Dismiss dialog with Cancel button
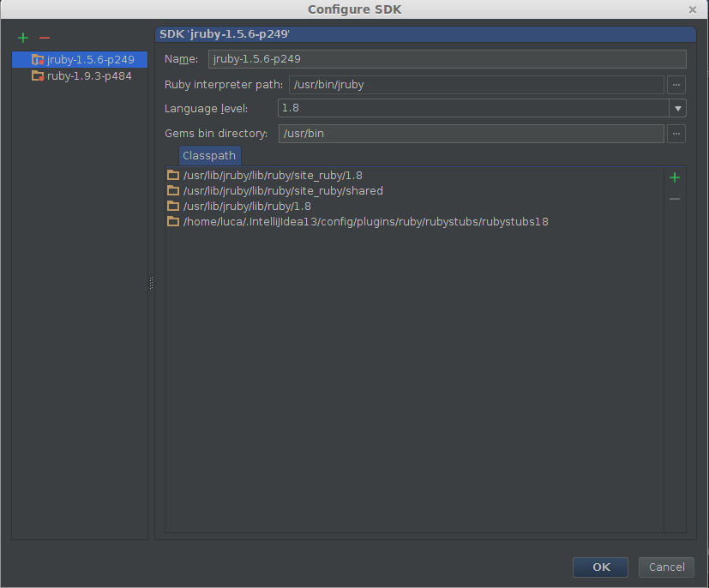Image resolution: width=709 pixels, height=588 pixels. (666, 567)
